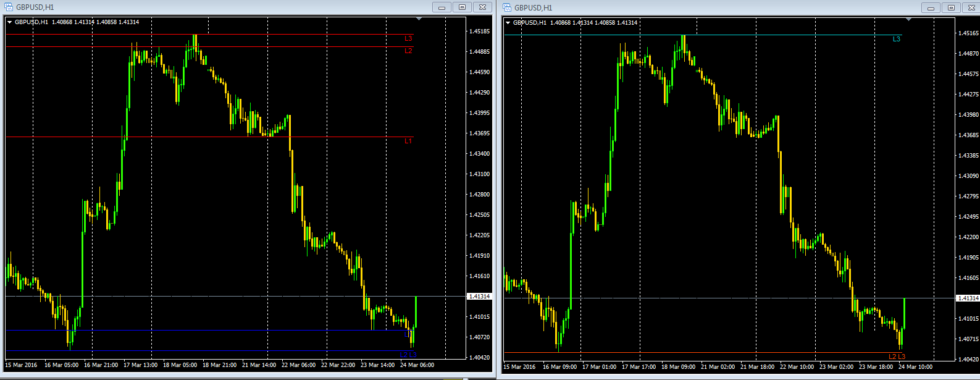Select the blue L1 label in left chart
This screenshot has width=980, height=380.
408,334
